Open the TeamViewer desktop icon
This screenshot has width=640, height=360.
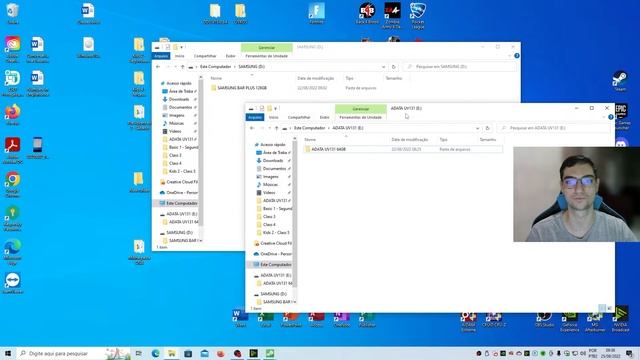(x=13, y=283)
